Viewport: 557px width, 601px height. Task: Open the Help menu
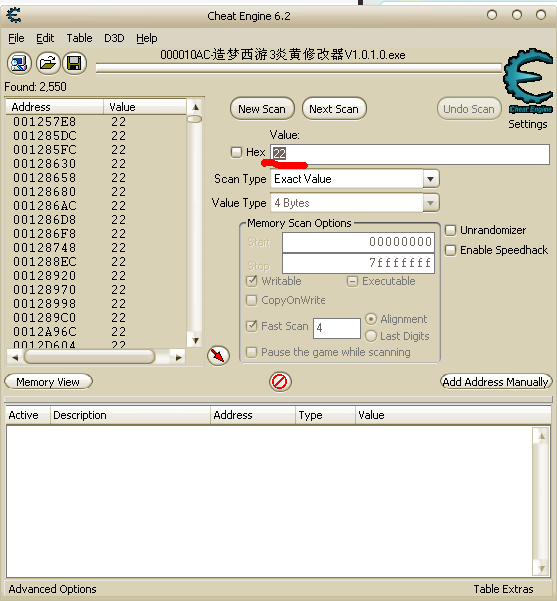(147, 38)
